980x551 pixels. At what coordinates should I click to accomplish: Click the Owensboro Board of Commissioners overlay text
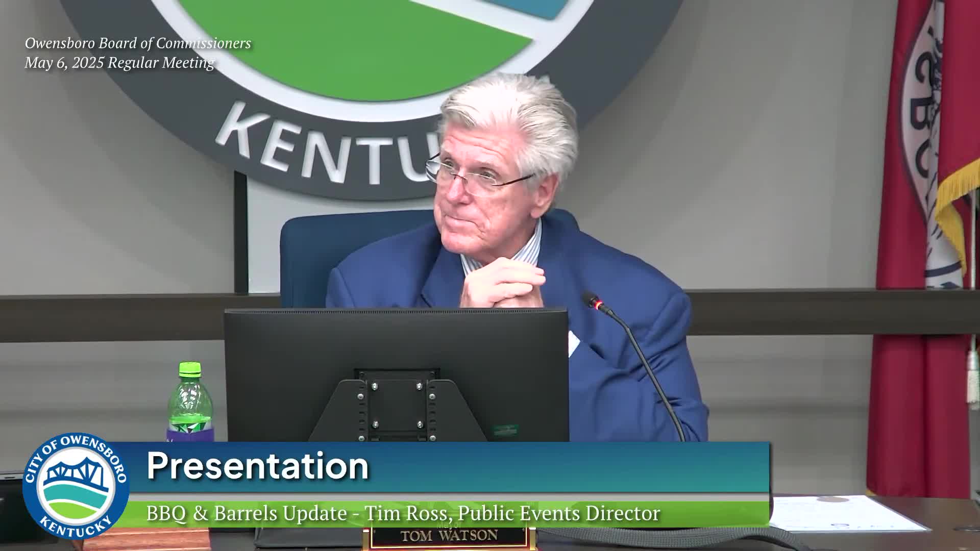138,43
